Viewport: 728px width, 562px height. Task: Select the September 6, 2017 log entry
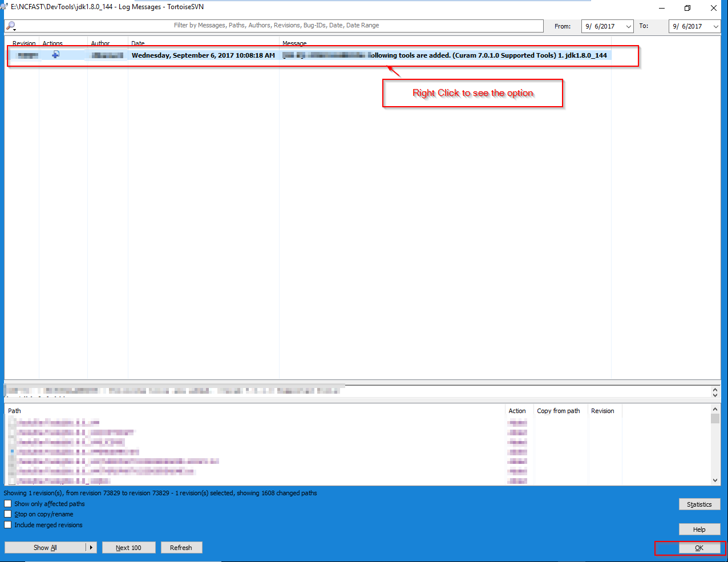(x=309, y=55)
